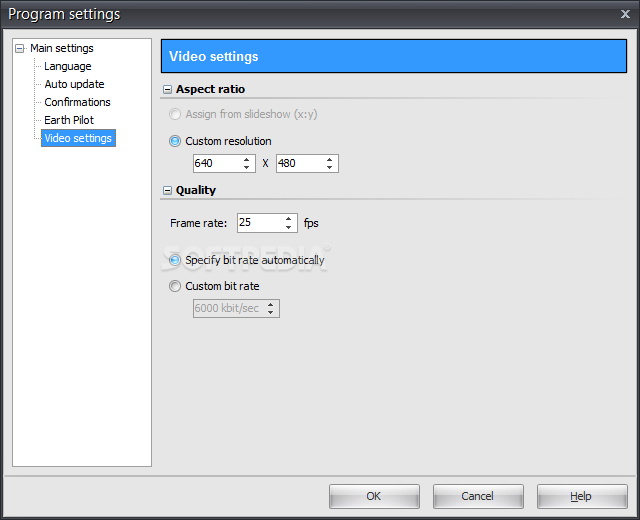Open Help for program settings
This screenshot has width=640, height=520.
click(x=582, y=496)
